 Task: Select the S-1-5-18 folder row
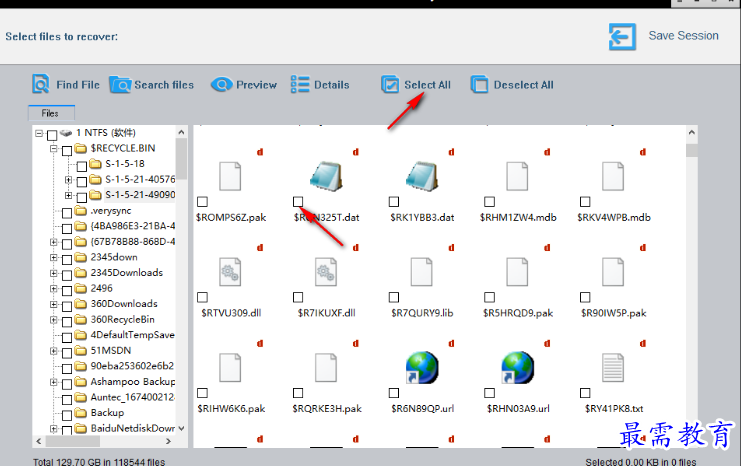pyautogui.click(x=125, y=164)
